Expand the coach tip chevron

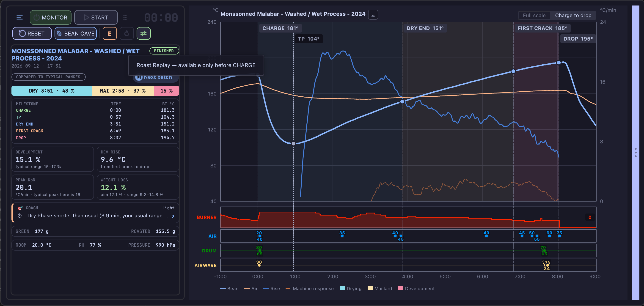173,216
